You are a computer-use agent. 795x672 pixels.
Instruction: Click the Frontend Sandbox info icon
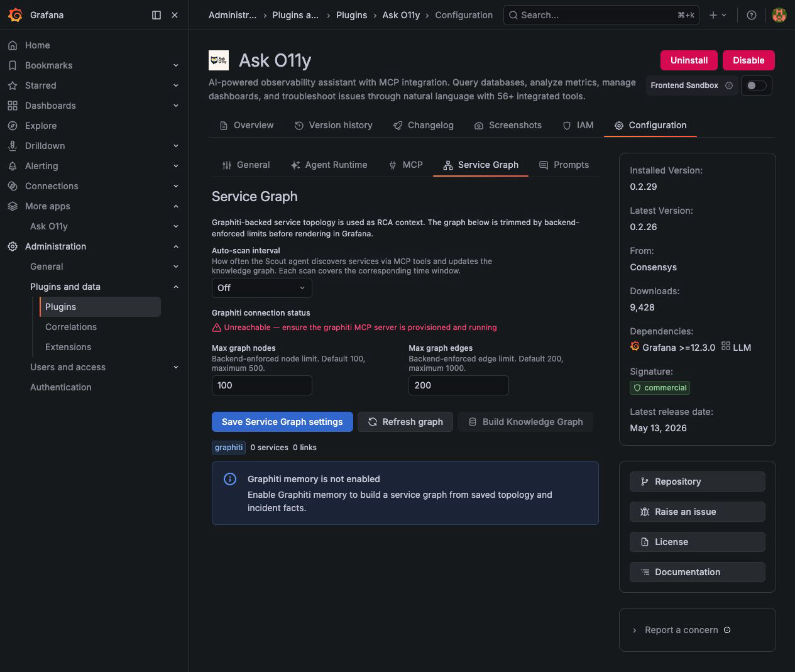[x=729, y=85]
